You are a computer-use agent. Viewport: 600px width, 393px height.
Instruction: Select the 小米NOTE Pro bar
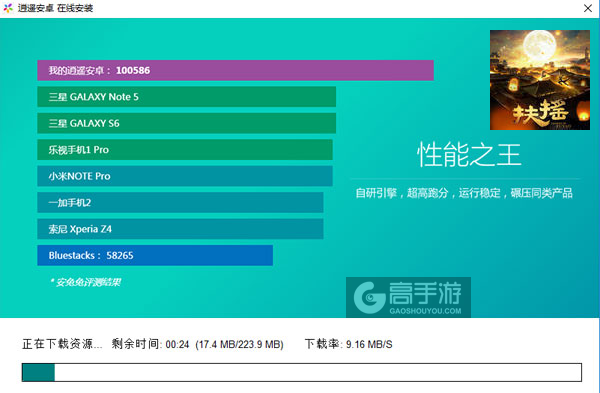185,176
